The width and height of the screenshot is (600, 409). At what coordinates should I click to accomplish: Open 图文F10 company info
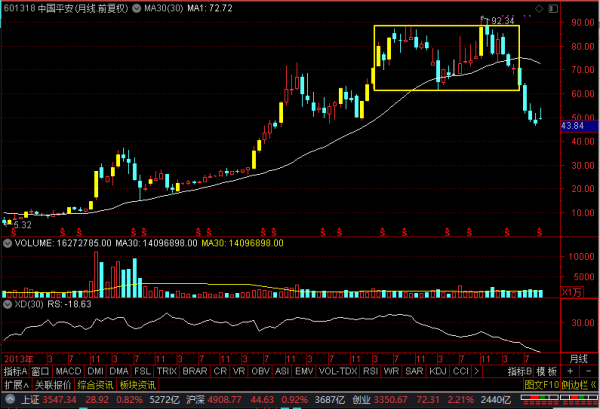click(x=539, y=384)
